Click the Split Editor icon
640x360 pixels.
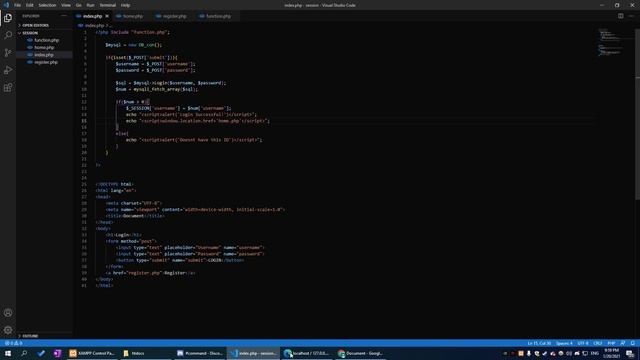(x=620, y=16)
